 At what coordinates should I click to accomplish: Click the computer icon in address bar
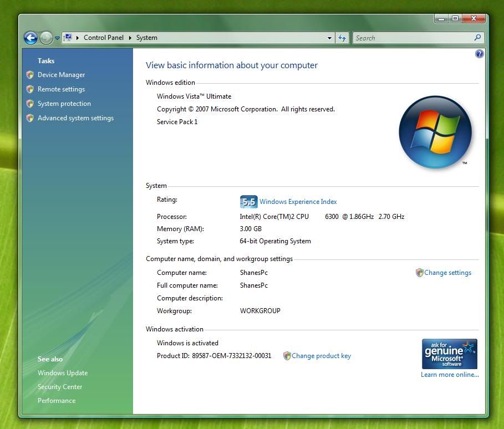(68, 38)
